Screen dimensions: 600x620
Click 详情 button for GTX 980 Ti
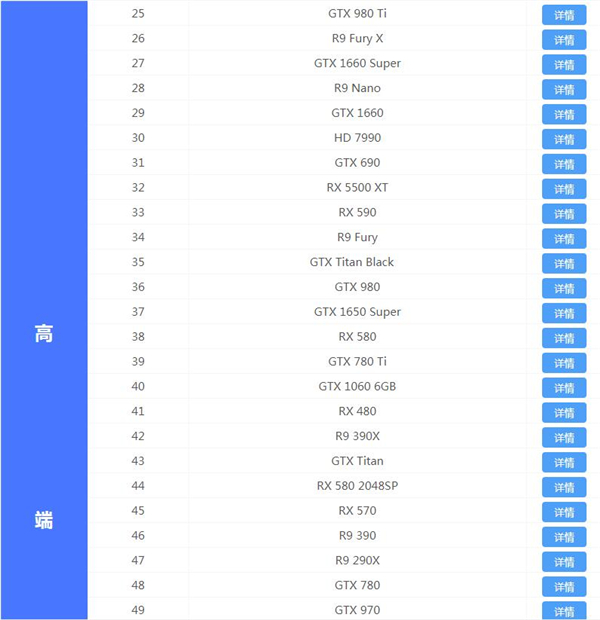tap(564, 15)
